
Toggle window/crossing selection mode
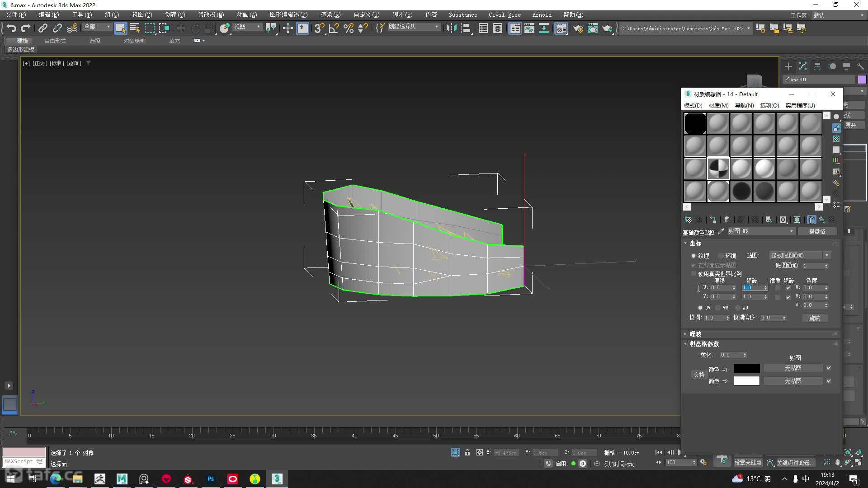[164, 28]
